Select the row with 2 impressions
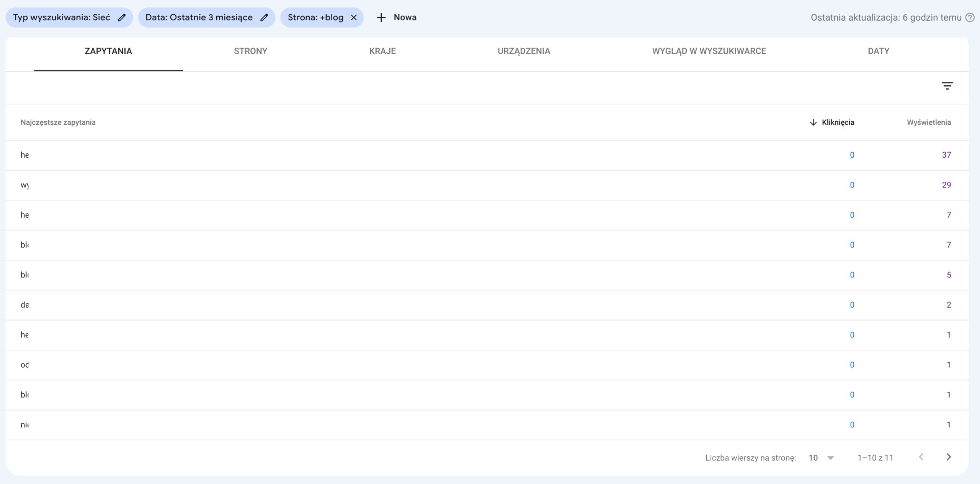Image resolution: width=980 pixels, height=484 pixels. coord(487,305)
